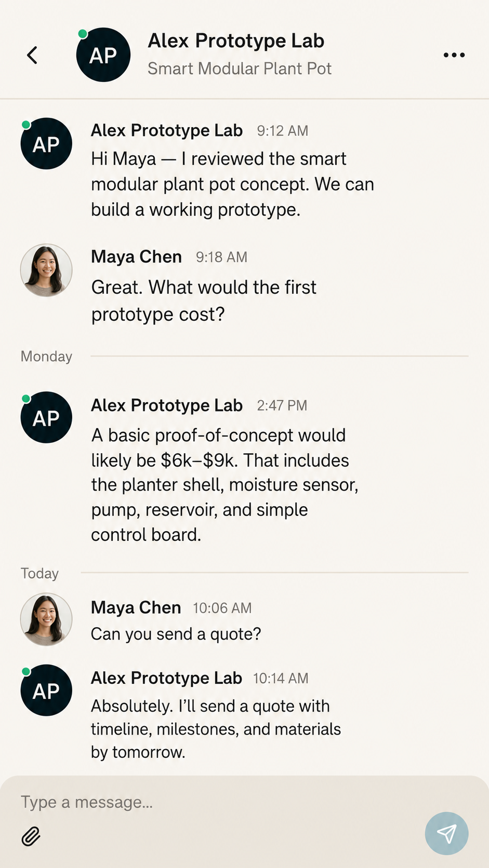
Task: View Maya Chen's photo at 10:06 AM
Action: 46,619
